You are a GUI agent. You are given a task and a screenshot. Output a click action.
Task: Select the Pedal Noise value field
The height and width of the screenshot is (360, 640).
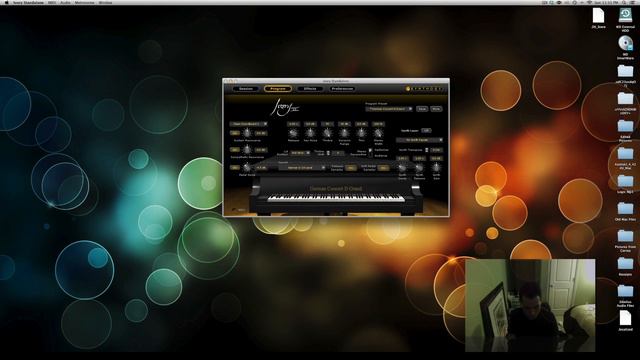(x=261, y=167)
